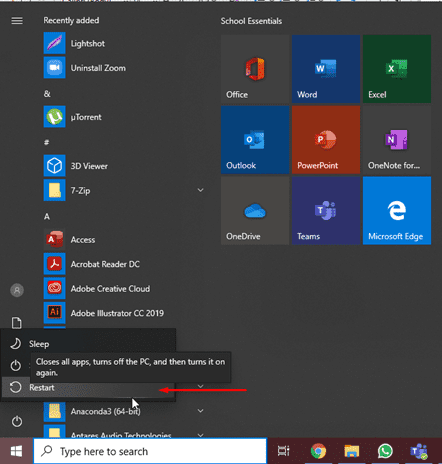Open Google Chrome from the taskbar
442x464 pixels.
[318, 451]
